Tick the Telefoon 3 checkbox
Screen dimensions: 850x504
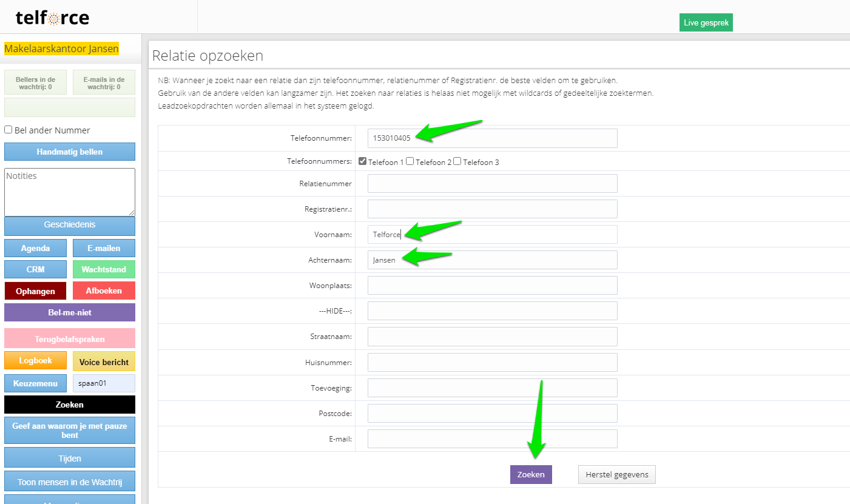click(x=457, y=161)
